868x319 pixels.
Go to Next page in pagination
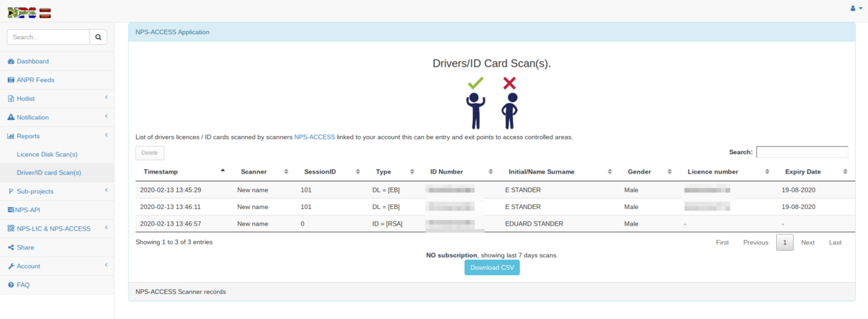(x=807, y=242)
